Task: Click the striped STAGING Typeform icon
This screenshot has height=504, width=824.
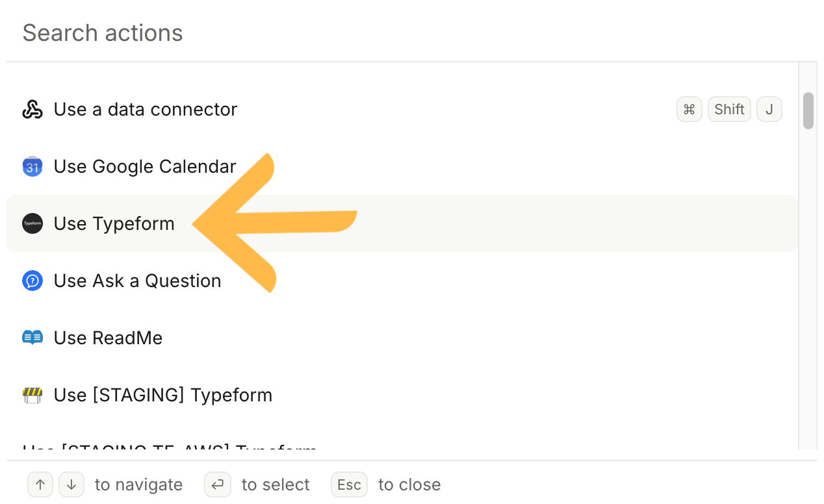Action: click(x=32, y=395)
